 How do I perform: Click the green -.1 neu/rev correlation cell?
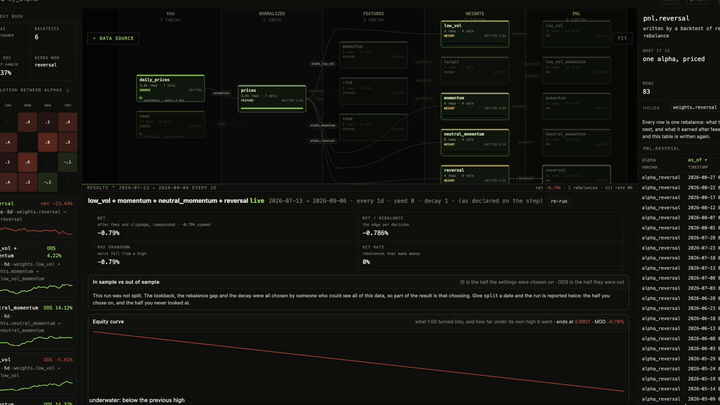(x=68, y=162)
